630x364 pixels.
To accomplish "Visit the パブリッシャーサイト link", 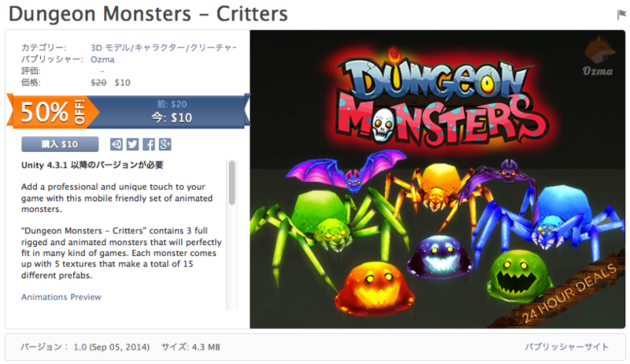I will (567, 347).
